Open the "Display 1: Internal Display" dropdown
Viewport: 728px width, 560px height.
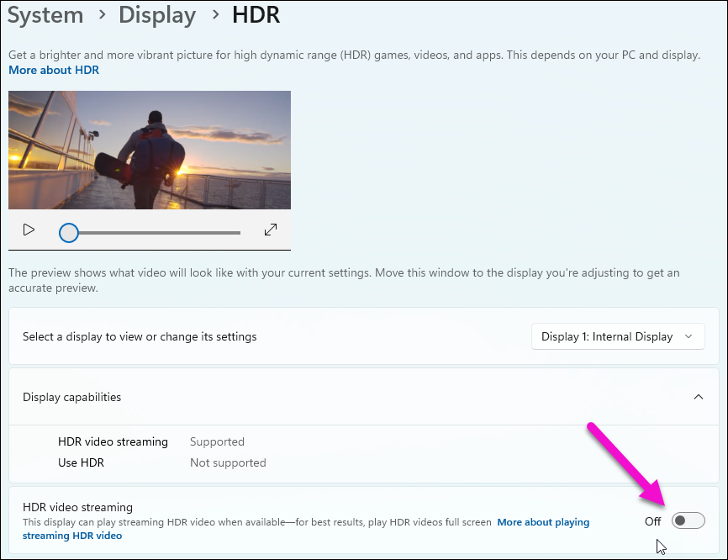coord(617,336)
